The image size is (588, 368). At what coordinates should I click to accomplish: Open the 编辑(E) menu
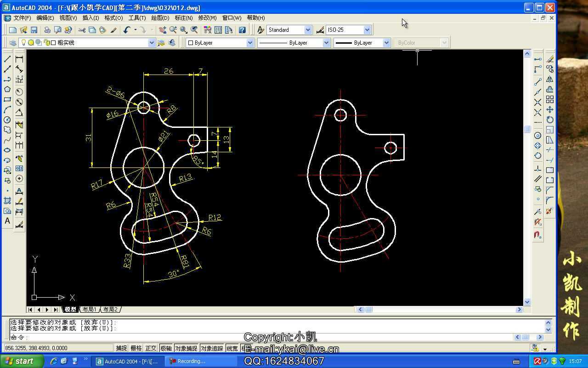[x=45, y=18]
